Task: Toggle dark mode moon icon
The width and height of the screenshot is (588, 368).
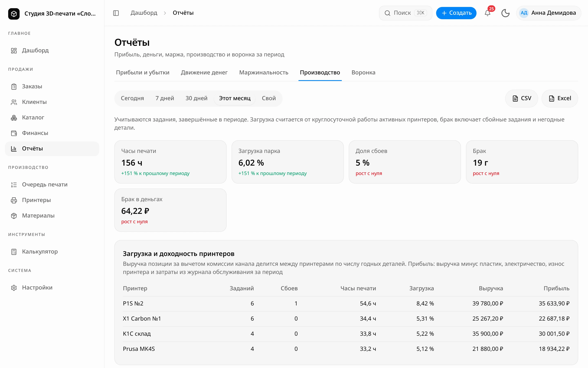Action: coord(505,13)
